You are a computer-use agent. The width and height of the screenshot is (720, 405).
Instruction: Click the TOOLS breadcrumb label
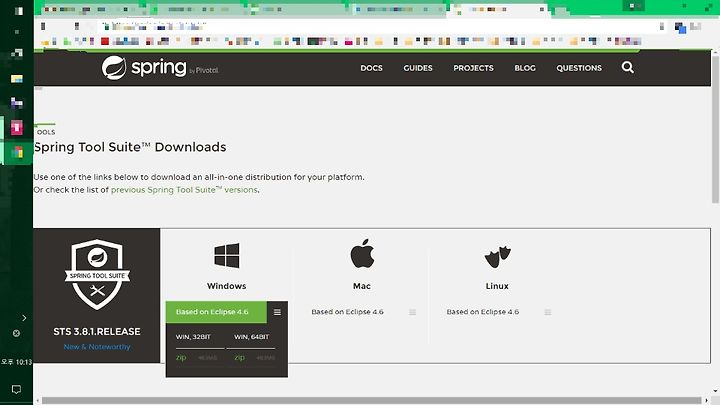45,132
